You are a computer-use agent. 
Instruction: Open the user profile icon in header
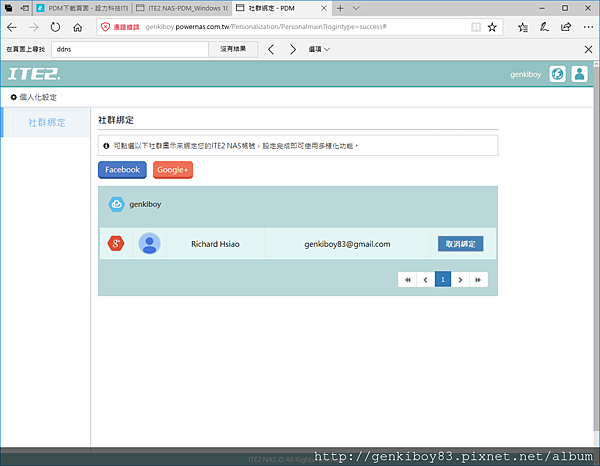579,74
